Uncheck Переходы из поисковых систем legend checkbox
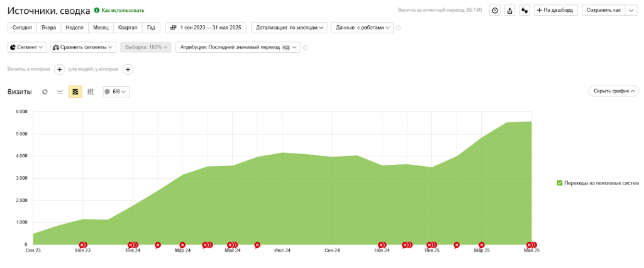This screenshot has height=268, width=644. (x=560, y=183)
